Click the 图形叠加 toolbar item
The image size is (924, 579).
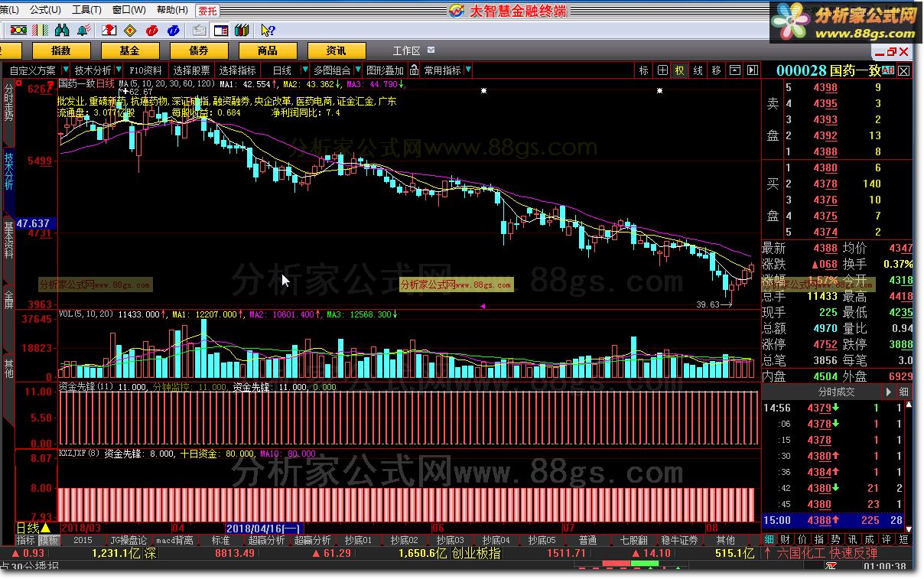(385, 70)
